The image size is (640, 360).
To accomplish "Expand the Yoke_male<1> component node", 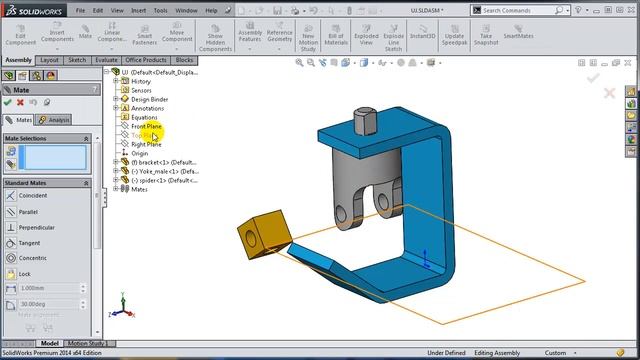I will pyautogui.click(x=116, y=171).
